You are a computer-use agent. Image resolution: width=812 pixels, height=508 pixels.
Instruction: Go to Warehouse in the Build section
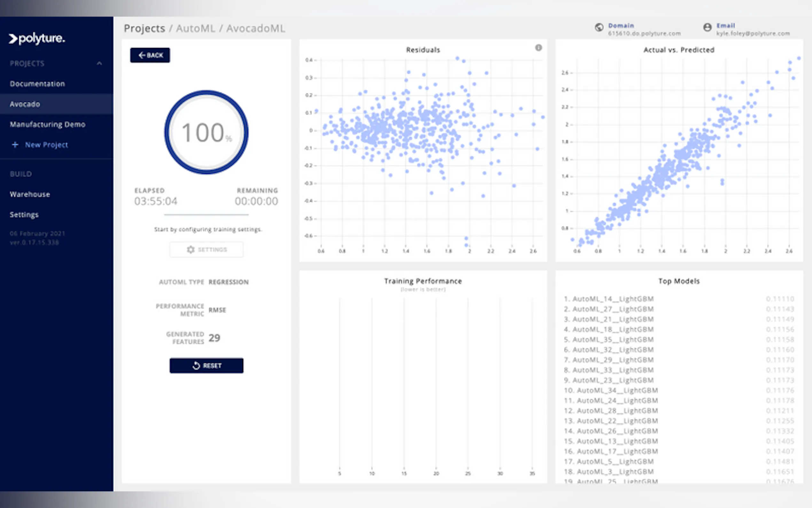click(30, 194)
